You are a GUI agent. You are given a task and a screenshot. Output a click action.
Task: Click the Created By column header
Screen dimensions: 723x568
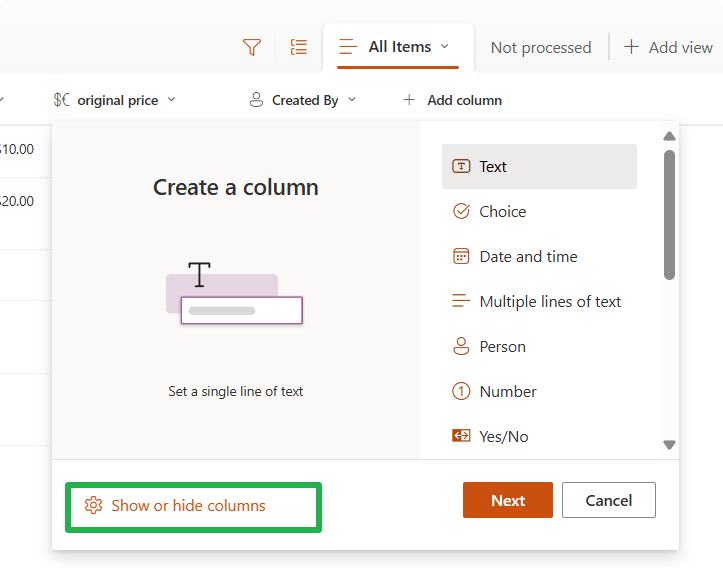pyautogui.click(x=302, y=100)
